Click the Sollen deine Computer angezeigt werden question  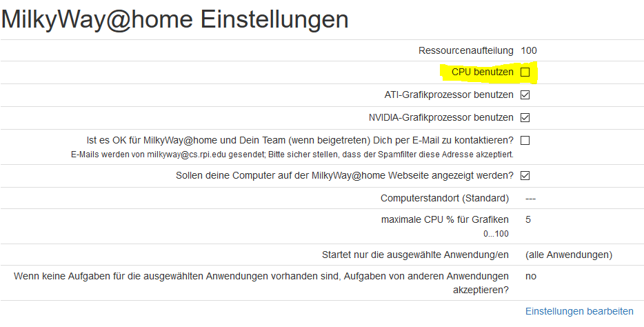click(344, 175)
